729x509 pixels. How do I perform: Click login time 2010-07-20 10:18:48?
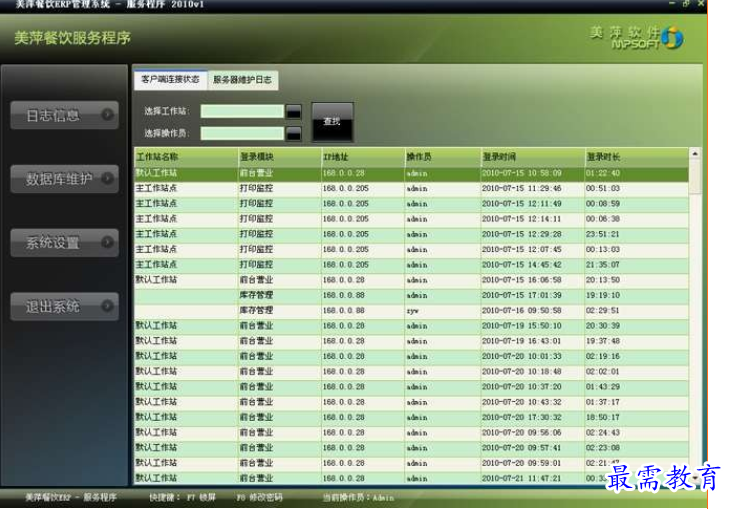coord(522,372)
